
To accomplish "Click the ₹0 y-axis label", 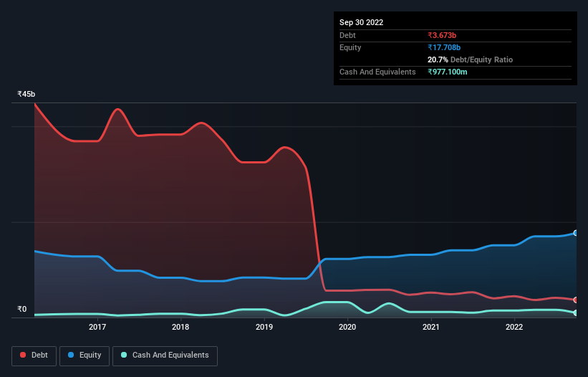I will tap(22, 309).
